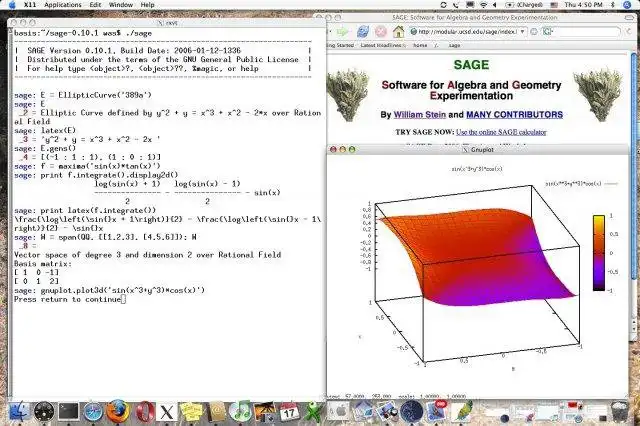Open the Trash in the dock
The height and width of the screenshot is (426, 640).
(x=619, y=411)
